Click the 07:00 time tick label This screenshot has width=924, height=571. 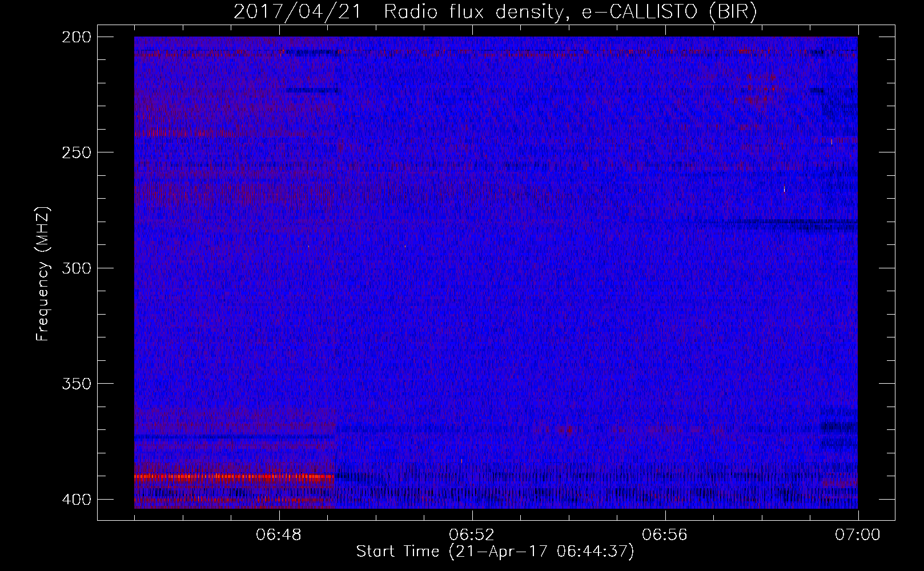point(858,535)
